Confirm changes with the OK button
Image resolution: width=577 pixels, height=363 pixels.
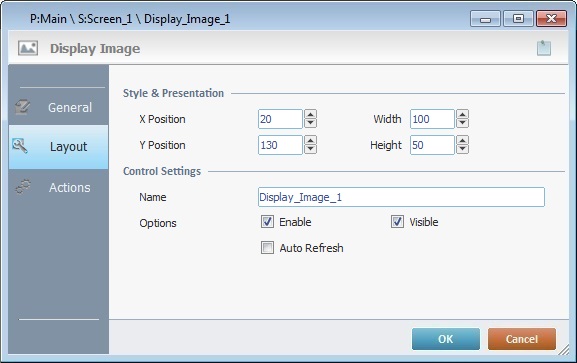click(x=446, y=339)
